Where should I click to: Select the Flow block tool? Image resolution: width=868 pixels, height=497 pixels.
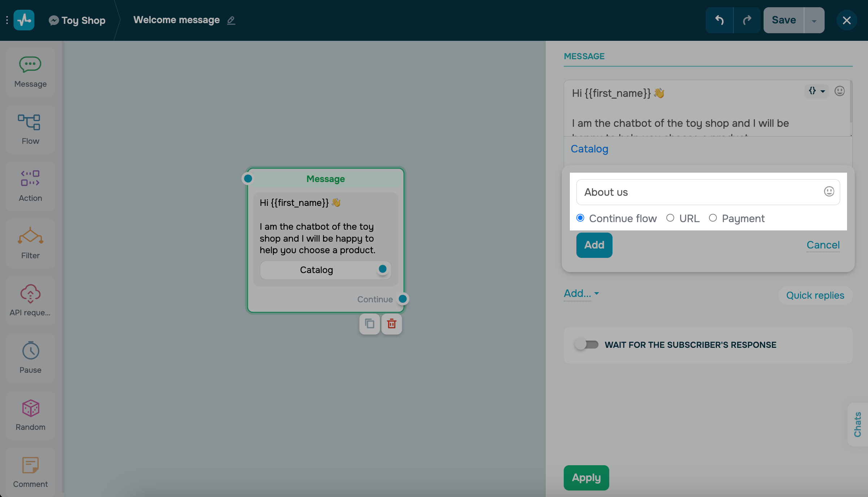(30, 129)
